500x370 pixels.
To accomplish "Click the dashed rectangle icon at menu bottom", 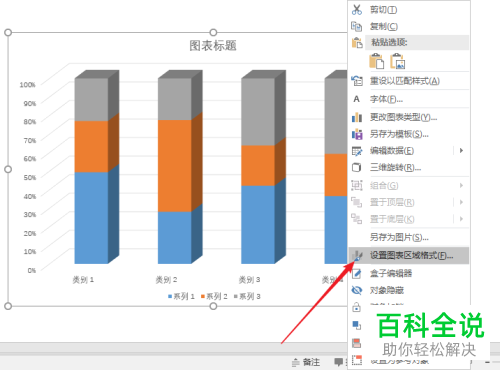I will pos(357,360).
